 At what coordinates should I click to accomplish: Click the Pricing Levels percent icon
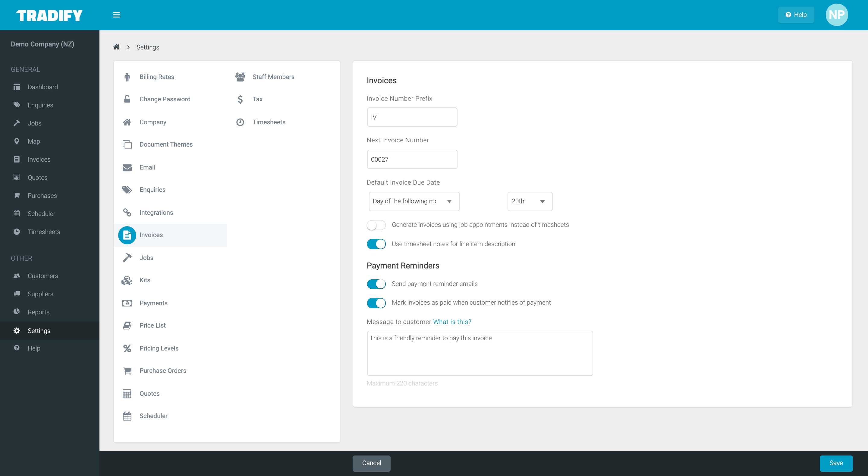coord(127,348)
